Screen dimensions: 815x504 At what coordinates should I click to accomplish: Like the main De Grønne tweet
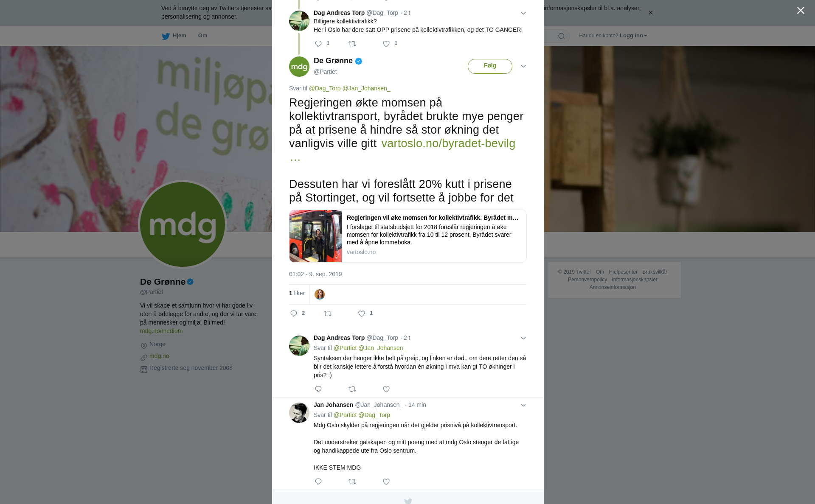(x=362, y=314)
